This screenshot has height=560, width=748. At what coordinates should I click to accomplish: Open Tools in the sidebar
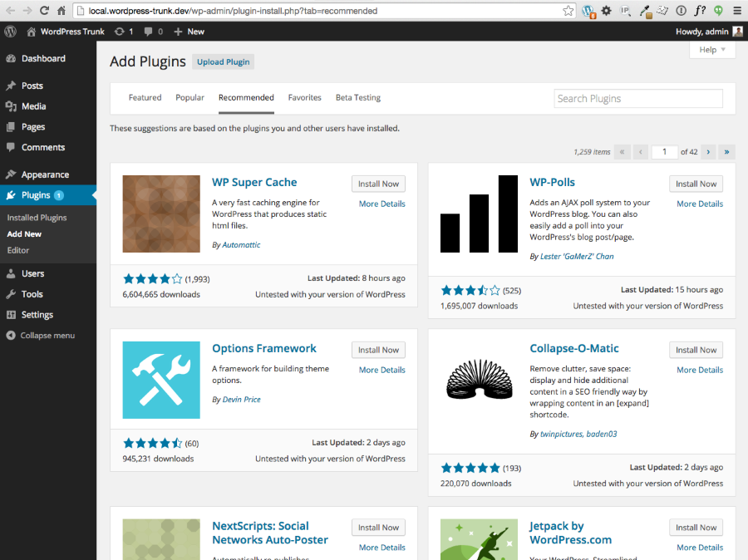click(x=47, y=294)
